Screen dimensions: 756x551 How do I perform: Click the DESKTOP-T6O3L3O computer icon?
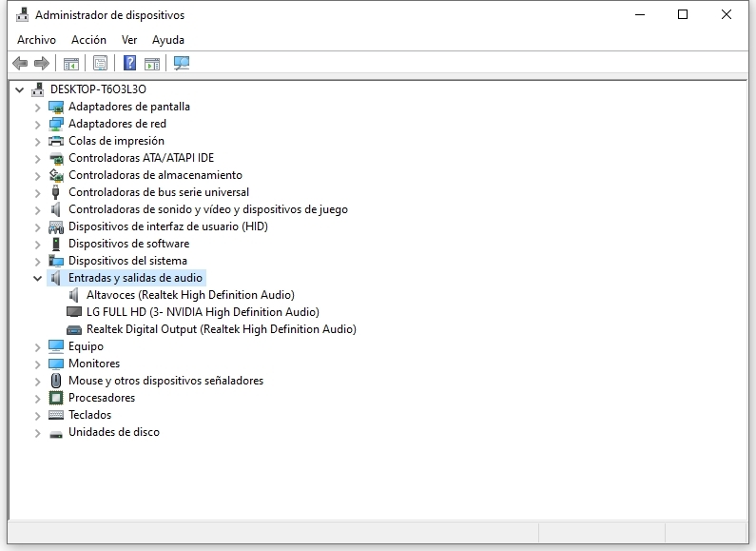pos(37,89)
